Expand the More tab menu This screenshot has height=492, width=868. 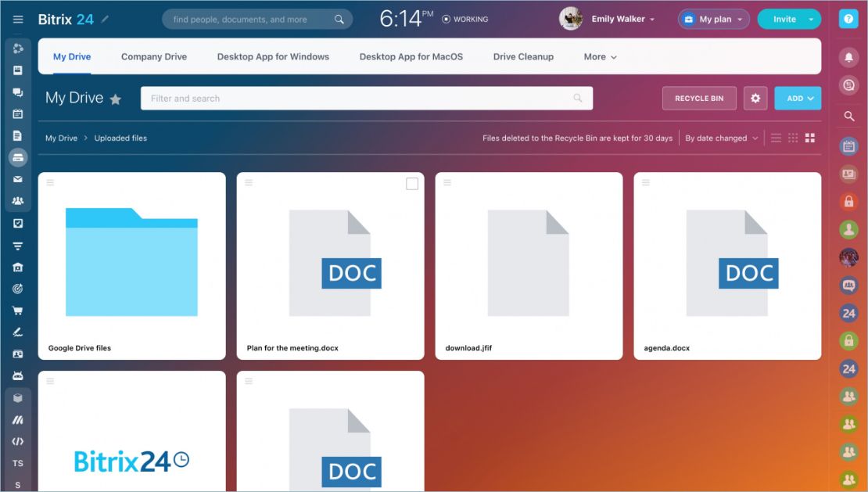(600, 56)
